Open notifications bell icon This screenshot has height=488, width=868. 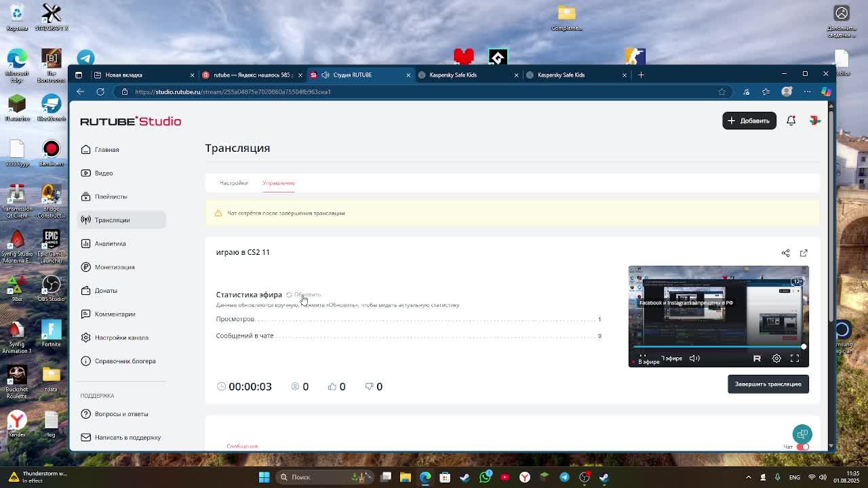point(791,121)
